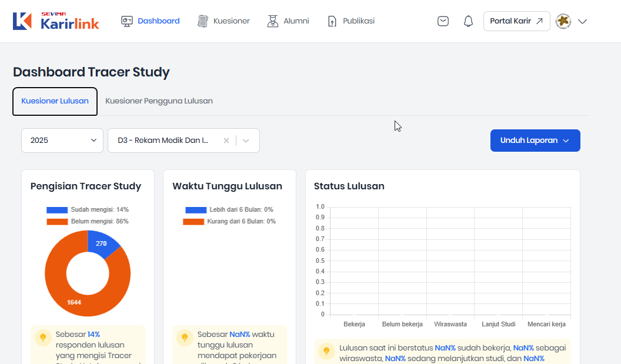This screenshot has width=621, height=364.
Task: Expand the study program dropdown arrow
Action: (246, 141)
